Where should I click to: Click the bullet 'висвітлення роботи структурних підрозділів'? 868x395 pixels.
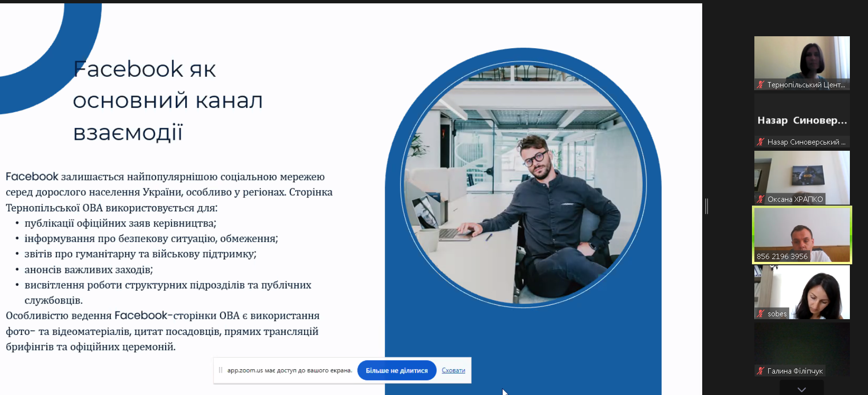tap(168, 292)
